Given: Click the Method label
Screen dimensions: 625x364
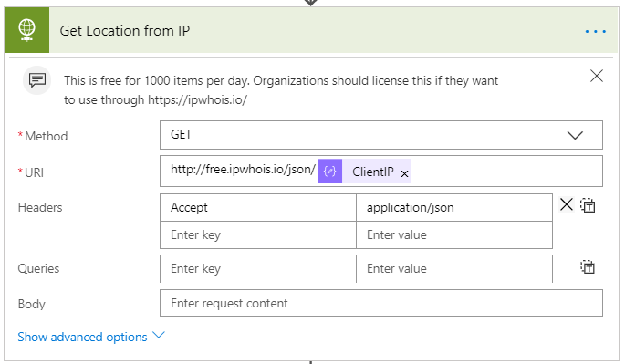Looking at the screenshot, I should (47, 136).
